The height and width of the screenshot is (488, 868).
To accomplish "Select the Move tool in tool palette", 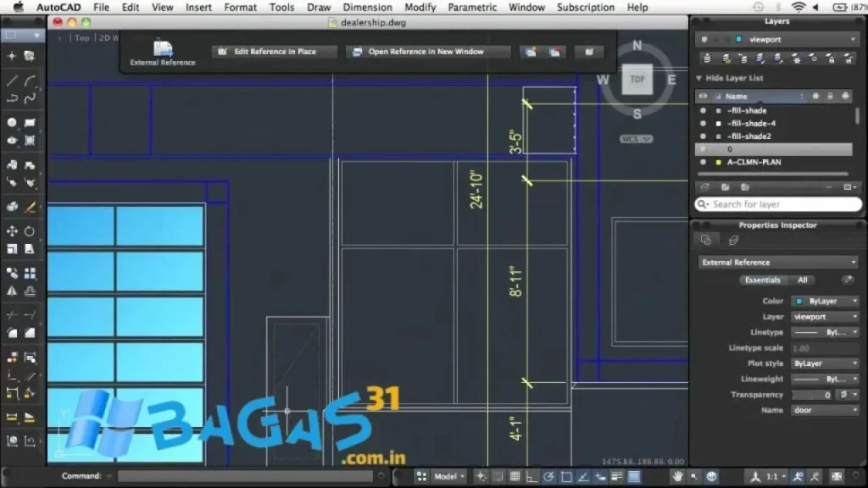I will (12, 231).
